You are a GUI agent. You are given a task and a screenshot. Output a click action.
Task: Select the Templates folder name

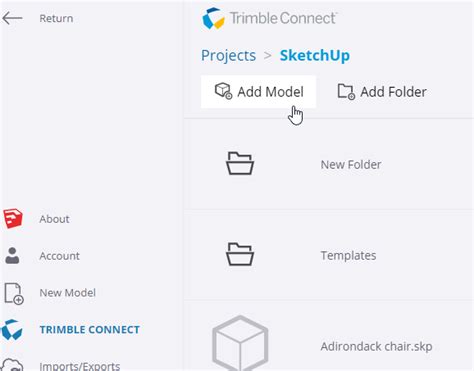348,256
